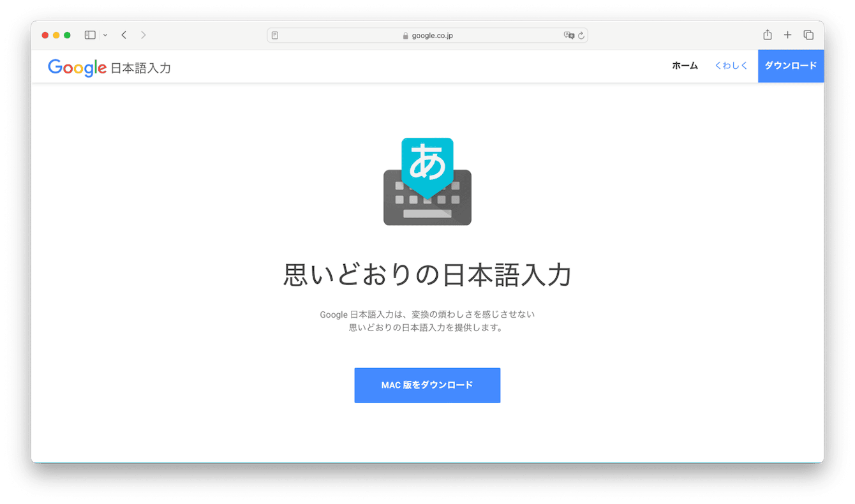Open sidebar options dropdown chevron
Screen dimensions: 855x504
105,35
